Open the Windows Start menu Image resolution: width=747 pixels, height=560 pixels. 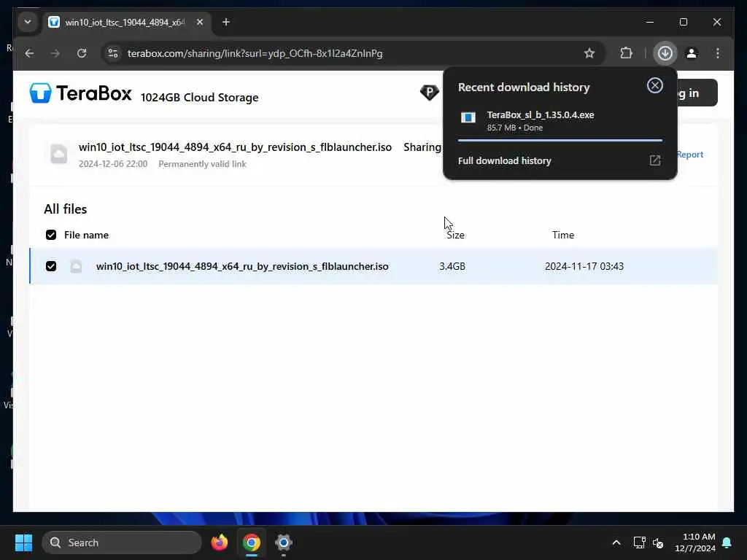click(x=23, y=542)
